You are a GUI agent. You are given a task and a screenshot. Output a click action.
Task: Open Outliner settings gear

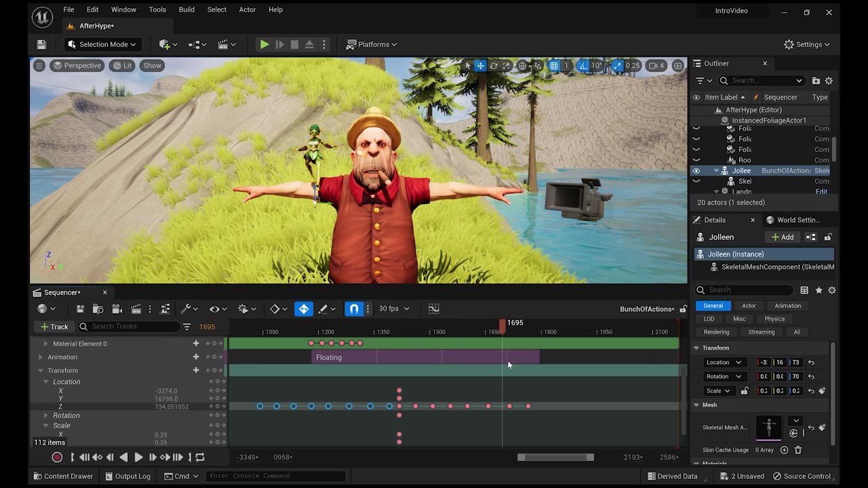tap(829, 81)
